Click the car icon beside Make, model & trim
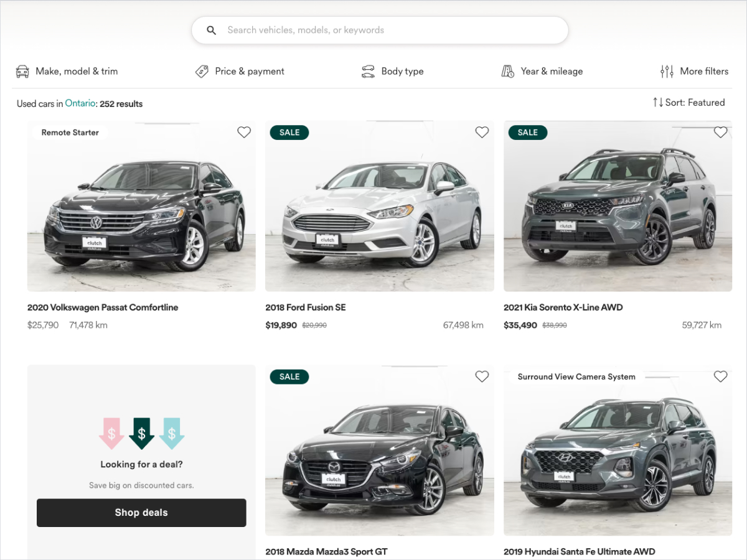Image resolution: width=747 pixels, height=560 pixels. pyautogui.click(x=22, y=72)
